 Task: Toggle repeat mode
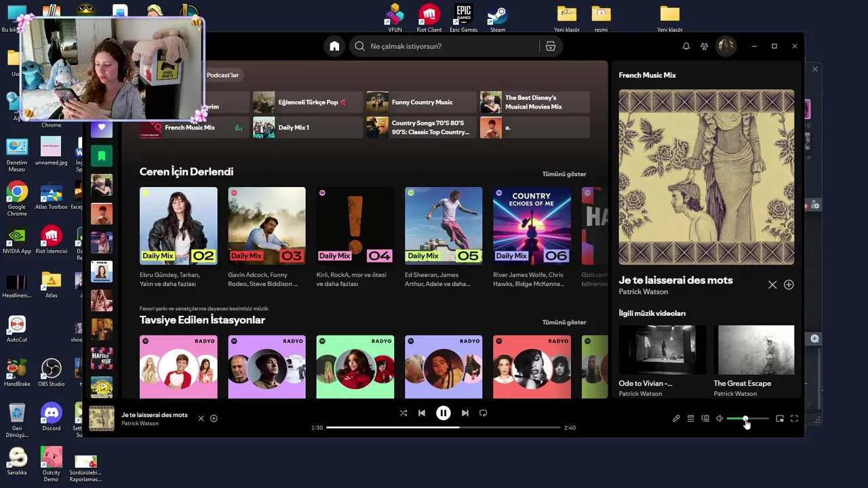click(x=484, y=413)
